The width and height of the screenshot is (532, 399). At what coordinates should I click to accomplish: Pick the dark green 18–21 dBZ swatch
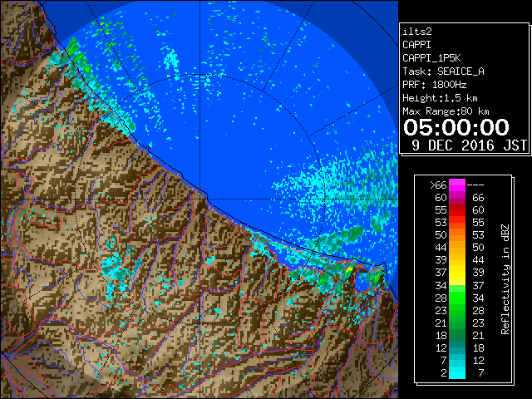pyautogui.click(x=457, y=335)
